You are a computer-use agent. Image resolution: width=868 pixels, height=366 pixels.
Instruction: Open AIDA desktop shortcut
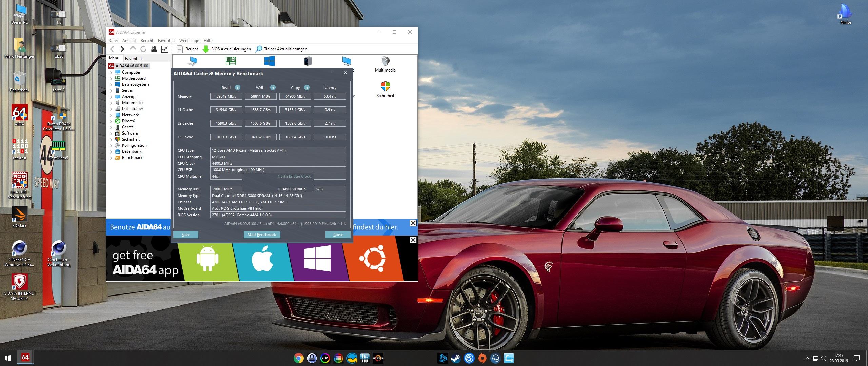coord(19,115)
